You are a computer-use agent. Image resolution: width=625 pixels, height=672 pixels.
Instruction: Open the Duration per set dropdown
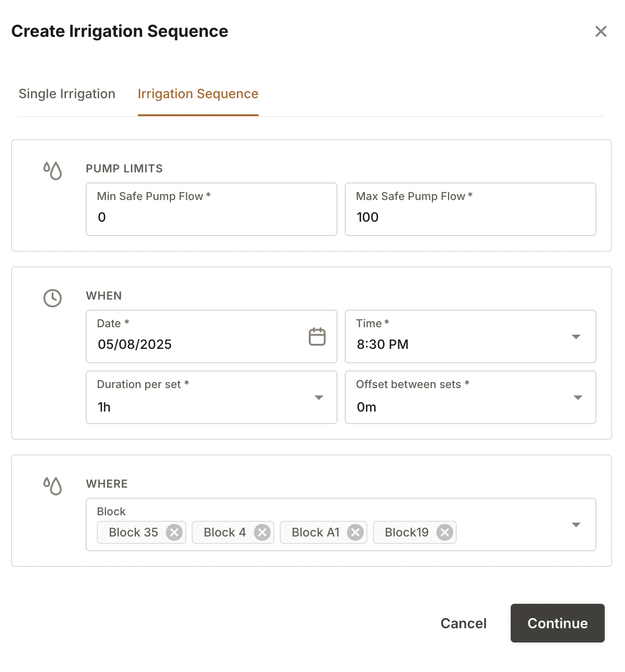[318, 398]
